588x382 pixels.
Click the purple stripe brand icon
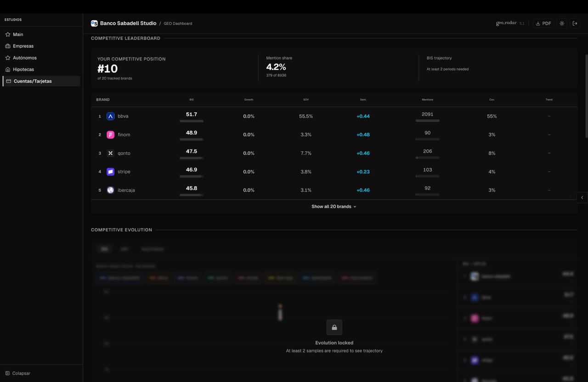click(x=110, y=172)
